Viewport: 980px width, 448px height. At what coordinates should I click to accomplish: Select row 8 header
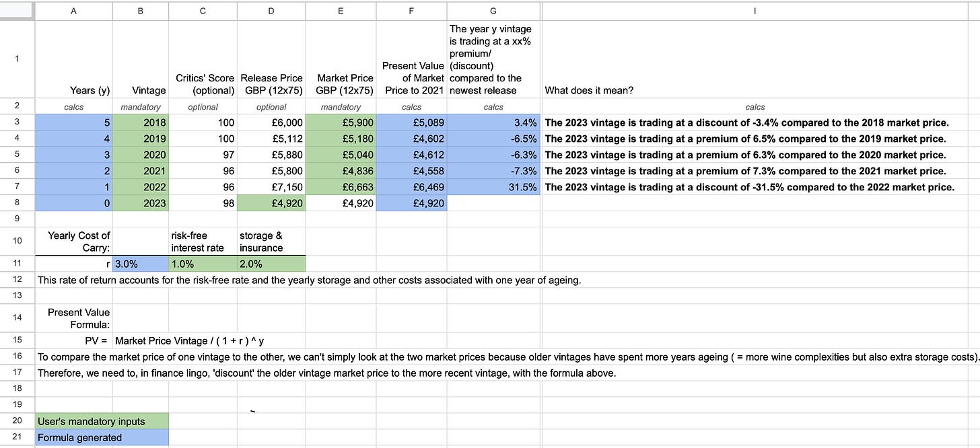coord(17,203)
